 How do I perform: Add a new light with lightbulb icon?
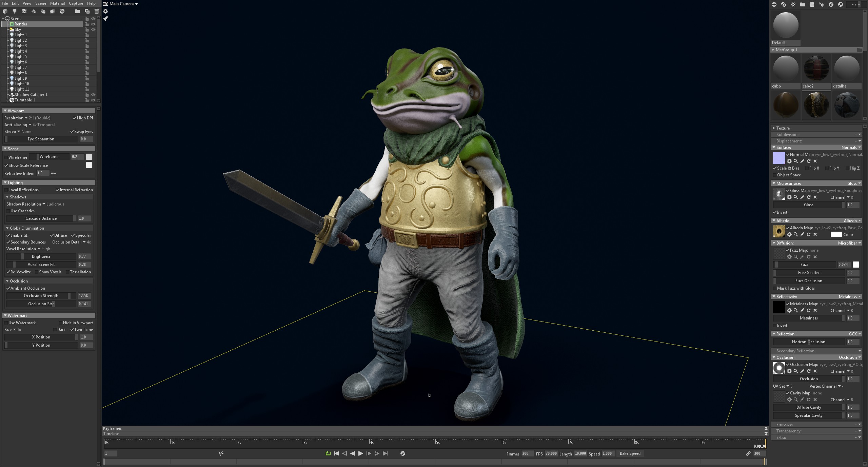point(15,11)
